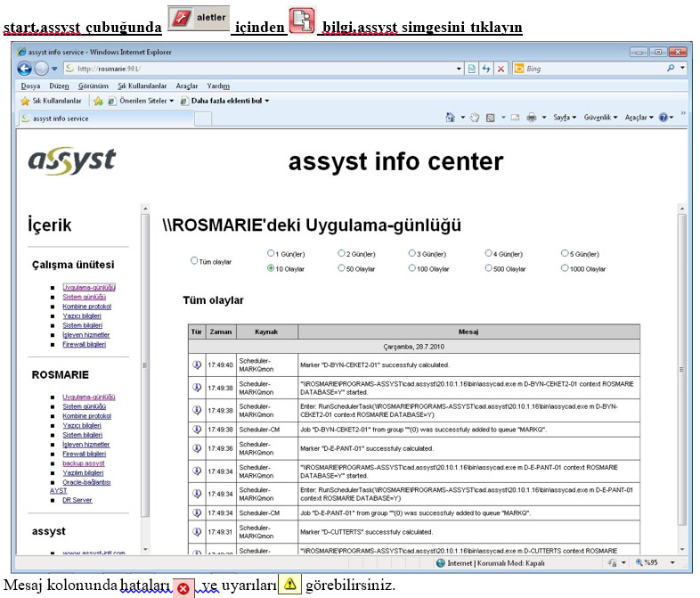Select the Tüm olaylar radio button
Screen dimensions: 700x598
194,261
